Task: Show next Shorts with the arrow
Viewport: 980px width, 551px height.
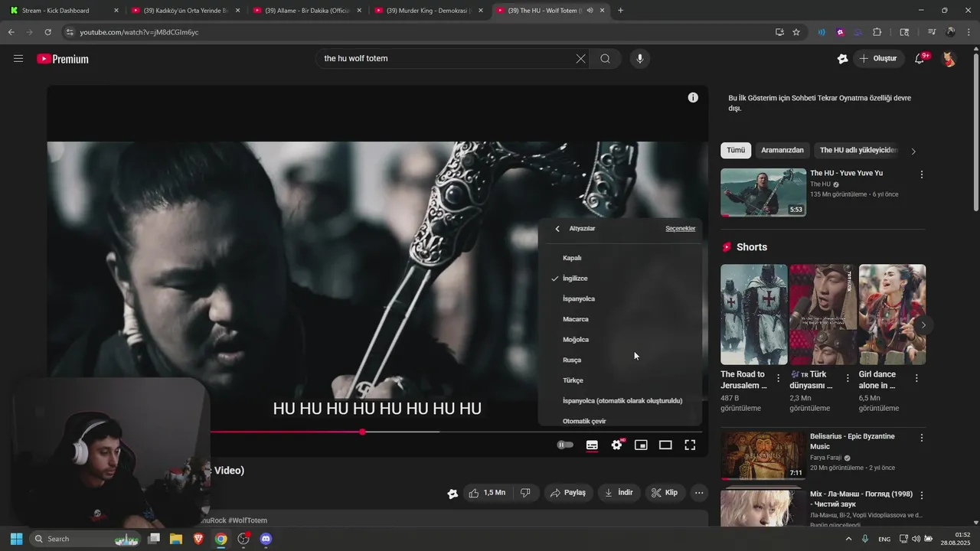Action: coord(923,325)
